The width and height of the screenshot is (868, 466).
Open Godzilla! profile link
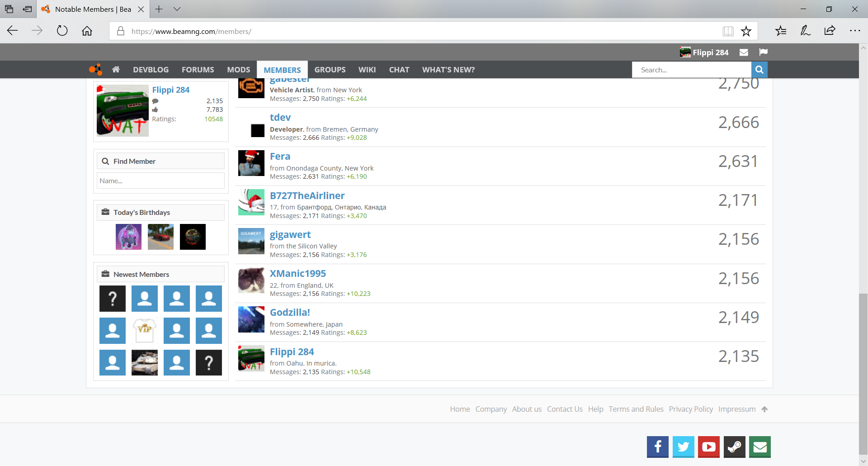(290, 312)
